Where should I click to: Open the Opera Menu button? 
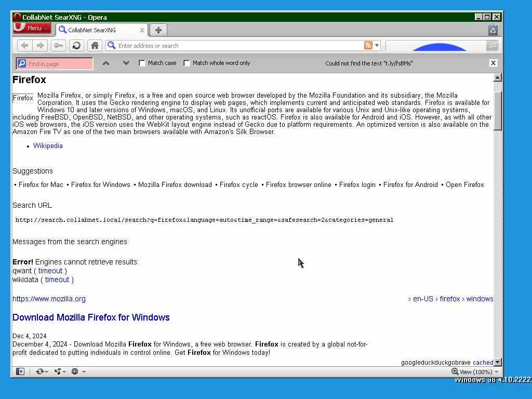click(x=32, y=28)
